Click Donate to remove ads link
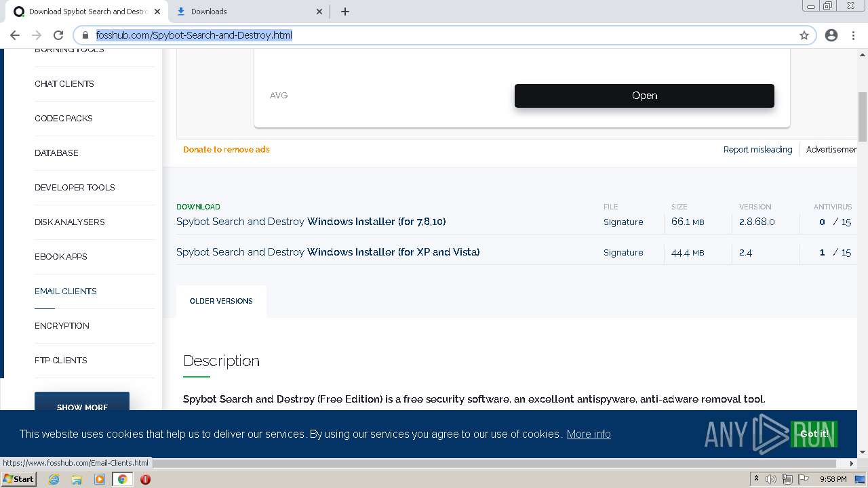 click(x=226, y=150)
